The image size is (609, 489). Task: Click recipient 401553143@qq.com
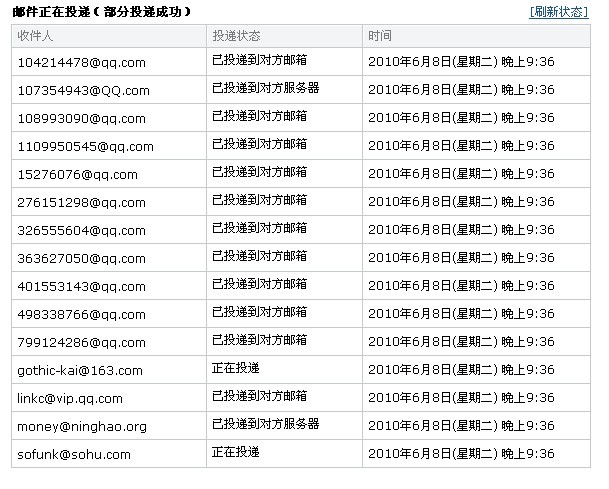(82, 286)
